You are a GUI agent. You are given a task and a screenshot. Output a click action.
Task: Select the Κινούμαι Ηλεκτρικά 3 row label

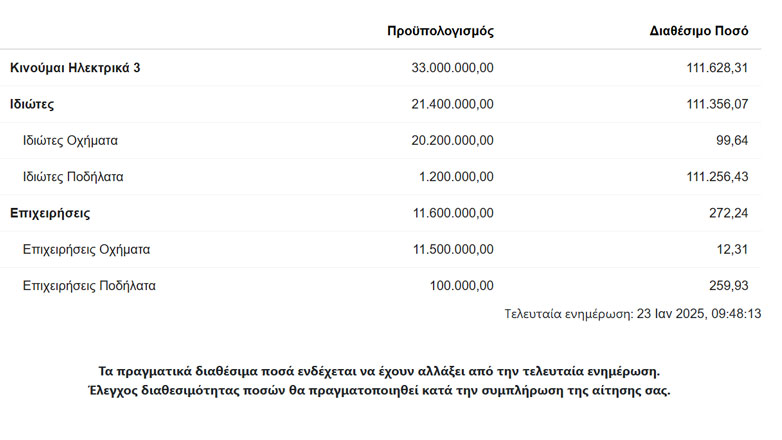pyautogui.click(x=75, y=68)
